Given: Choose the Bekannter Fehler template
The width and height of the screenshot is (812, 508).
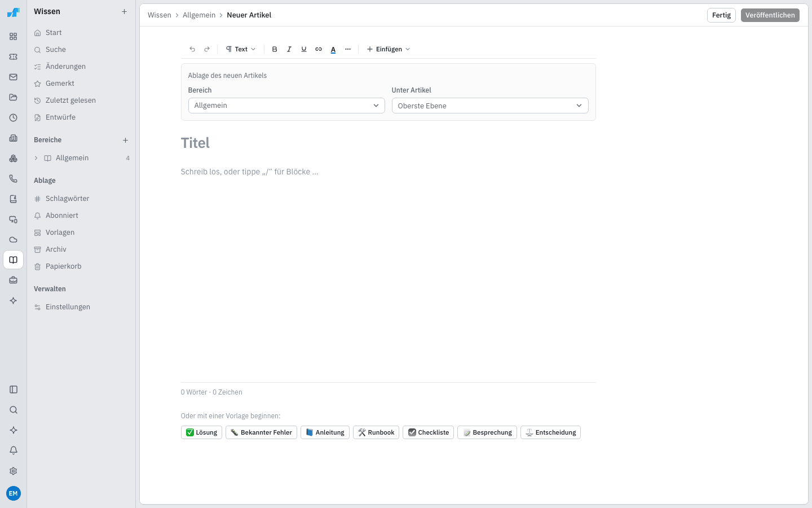Looking at the screenshot, I should coord(261,432).
